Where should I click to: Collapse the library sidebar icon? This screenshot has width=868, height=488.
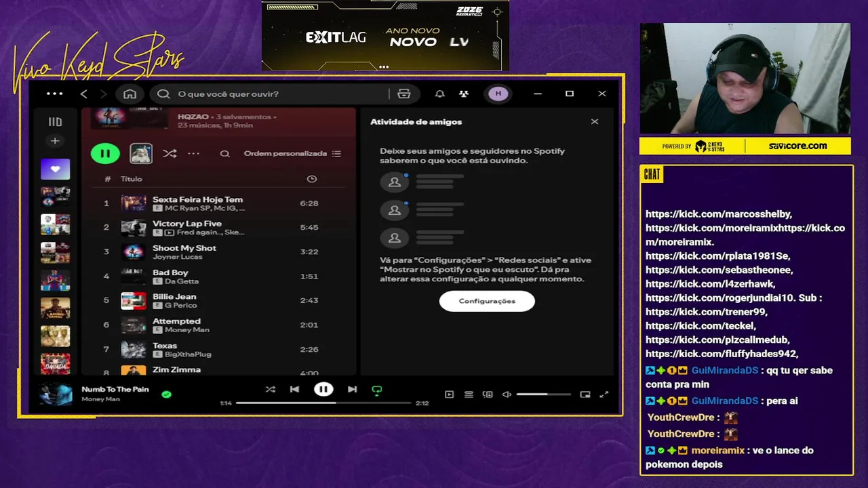coord(55,122)
